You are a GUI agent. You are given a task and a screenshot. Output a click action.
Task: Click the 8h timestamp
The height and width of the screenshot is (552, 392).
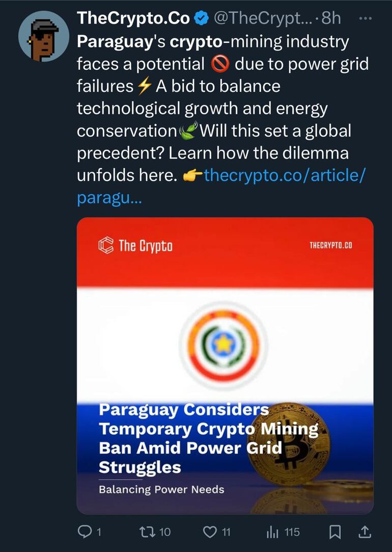click(x=331, y=19)
